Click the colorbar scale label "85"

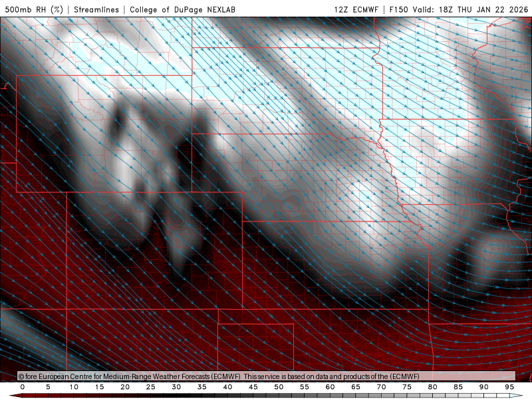458,387
